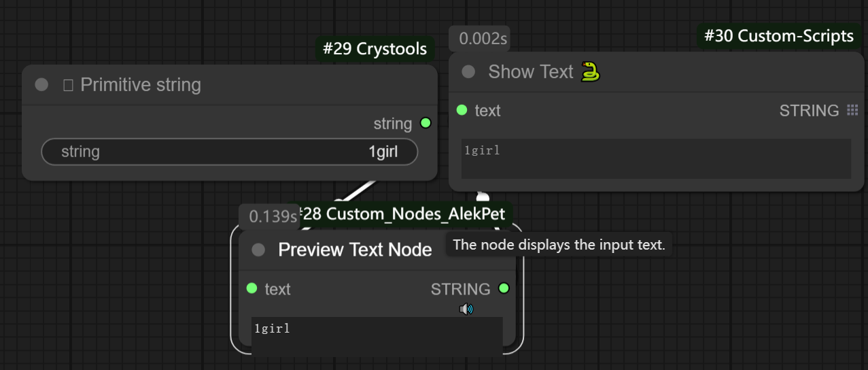The image size is (868, 370).
Task: Click the Preview Text Node's text input port
Action: [252, 288]
